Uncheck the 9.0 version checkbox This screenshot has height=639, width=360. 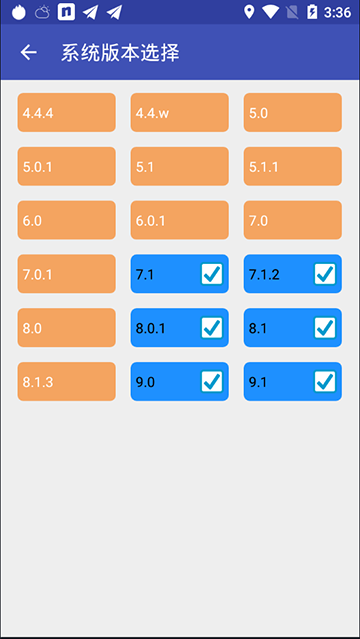[x=212, y=381]
